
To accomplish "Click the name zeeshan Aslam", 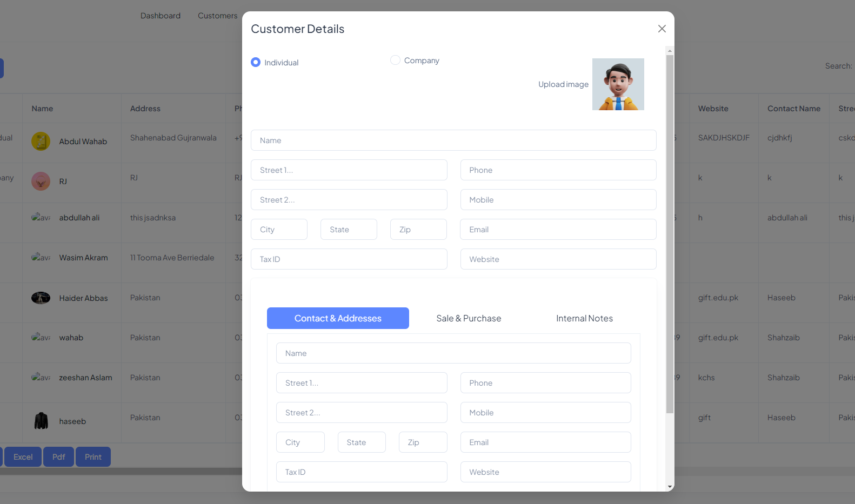I will click(x=86, y=378).
